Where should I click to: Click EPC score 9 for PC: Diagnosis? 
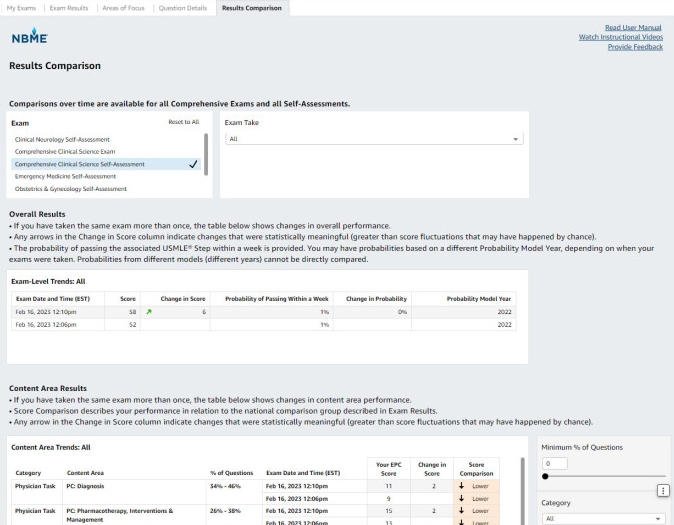point(389,498)
